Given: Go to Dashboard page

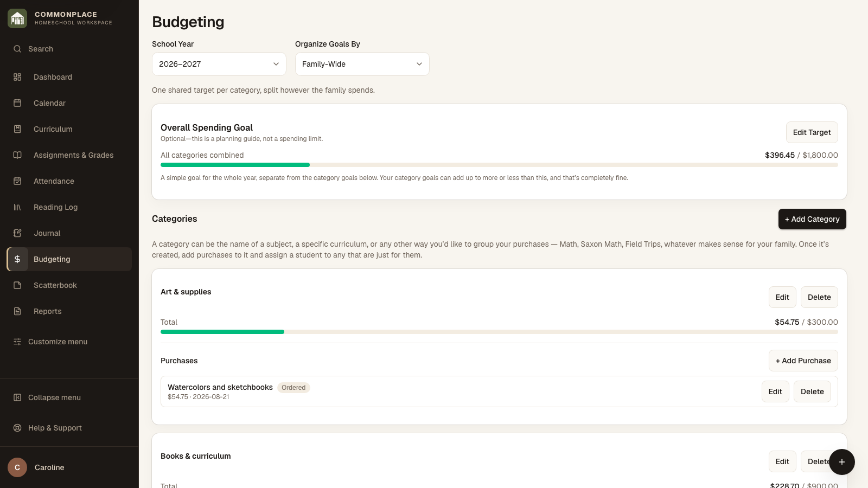Looking at the screenshot, I should coord(69,77).
